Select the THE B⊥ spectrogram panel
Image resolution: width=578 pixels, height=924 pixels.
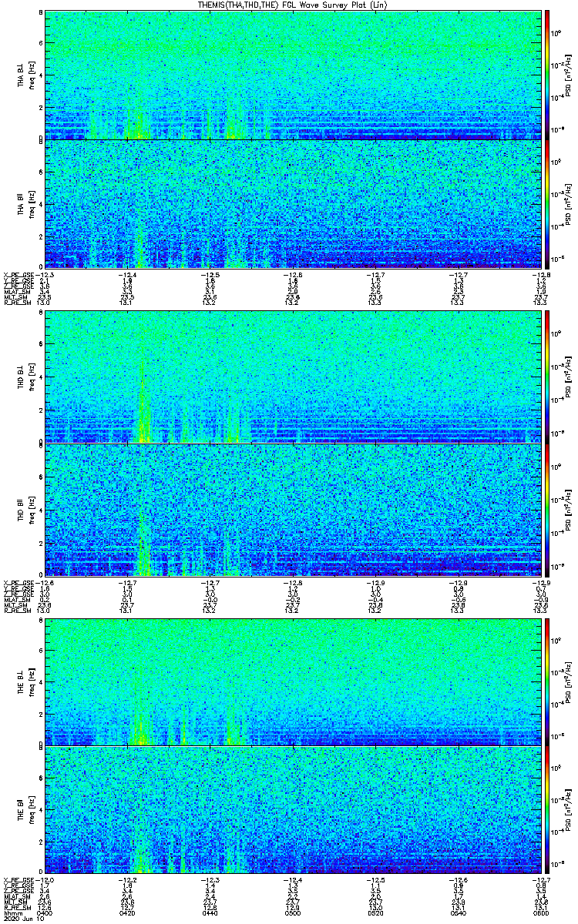tap(291, 681)
